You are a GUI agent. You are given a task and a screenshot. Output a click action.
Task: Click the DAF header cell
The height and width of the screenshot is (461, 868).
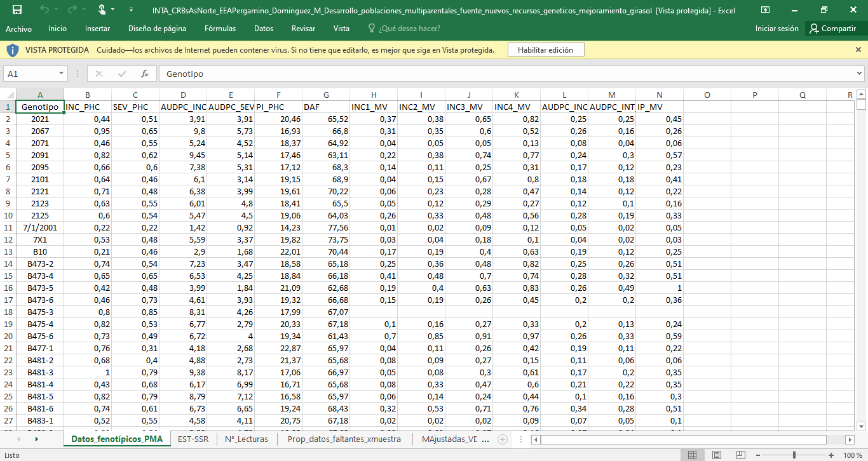(x=326, y=107)
